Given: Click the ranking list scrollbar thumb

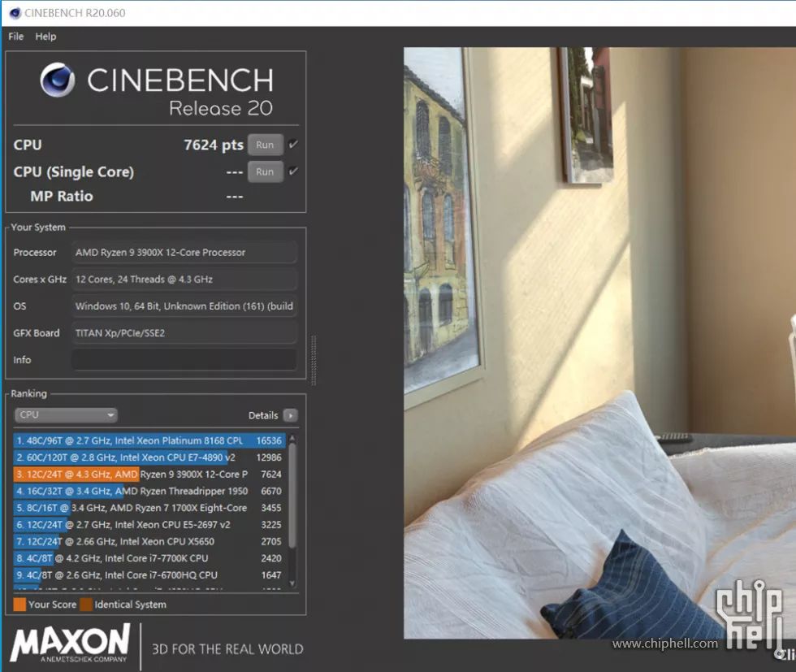Looking at the screenshot, I should [292, 495].
